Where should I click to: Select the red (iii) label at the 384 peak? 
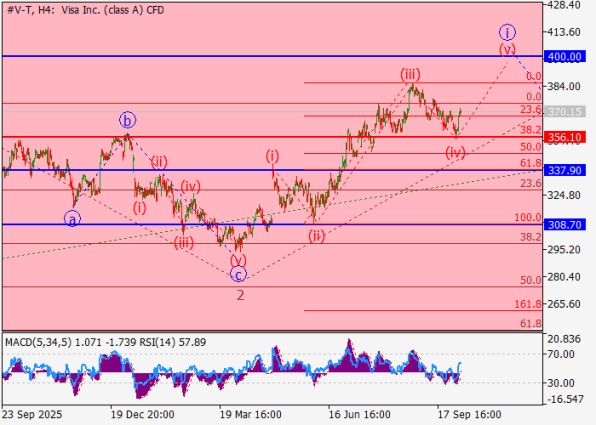tap(410, 74)
